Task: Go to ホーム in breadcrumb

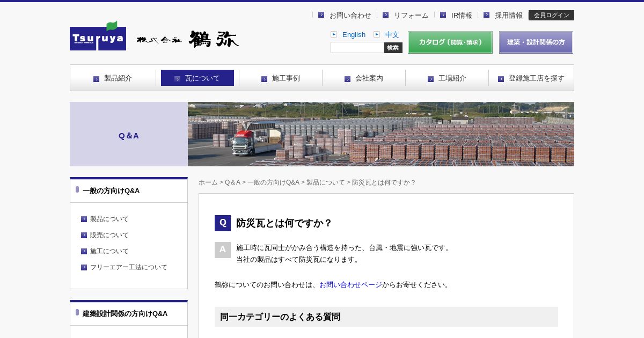Action: (x=208, y=182)
